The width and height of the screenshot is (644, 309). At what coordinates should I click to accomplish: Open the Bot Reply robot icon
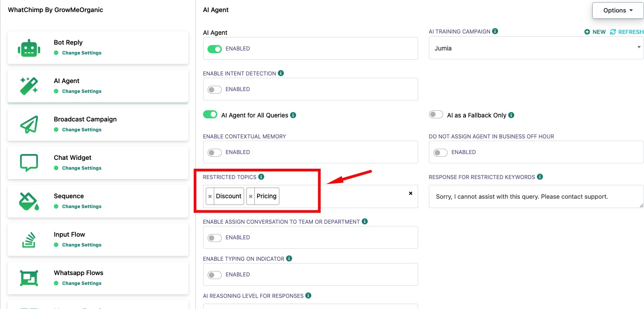tap(29, 48)
